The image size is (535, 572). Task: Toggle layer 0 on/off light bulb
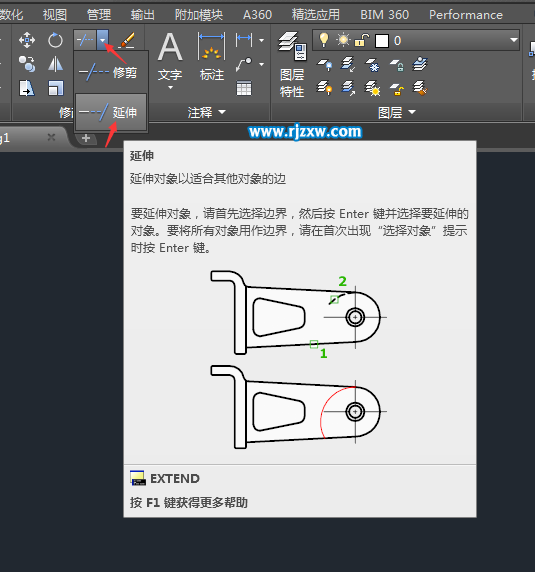click(x=323, y=40)
